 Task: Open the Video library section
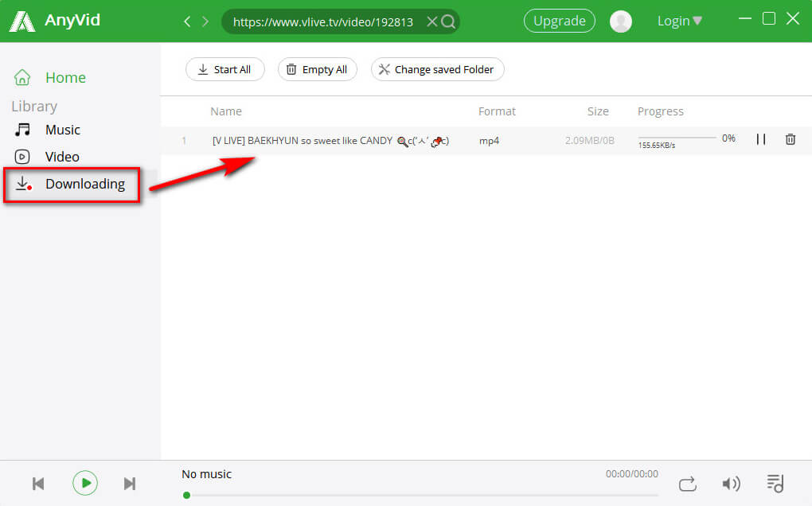62,157
